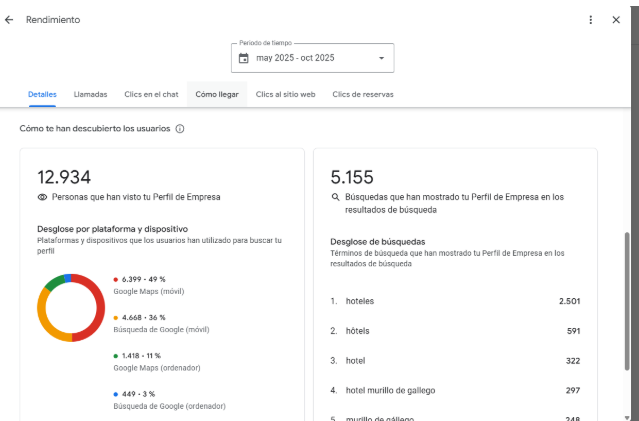
Task: Click the magnifier icon beside searches text
Action: [x=336, y=198]
